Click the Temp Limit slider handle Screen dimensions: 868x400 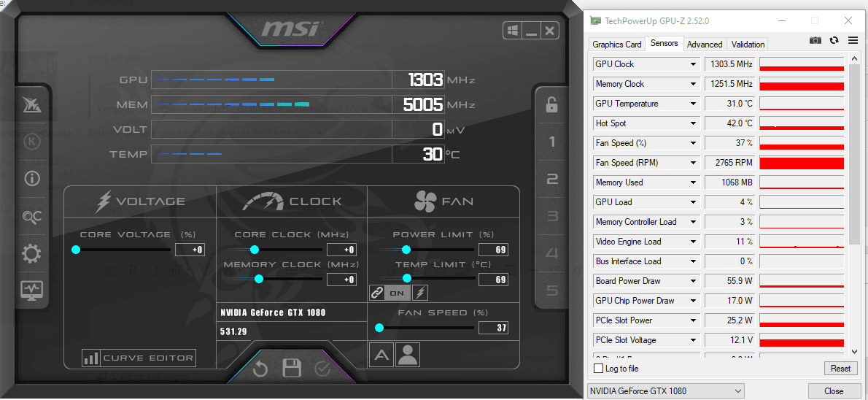pos(407,278)
